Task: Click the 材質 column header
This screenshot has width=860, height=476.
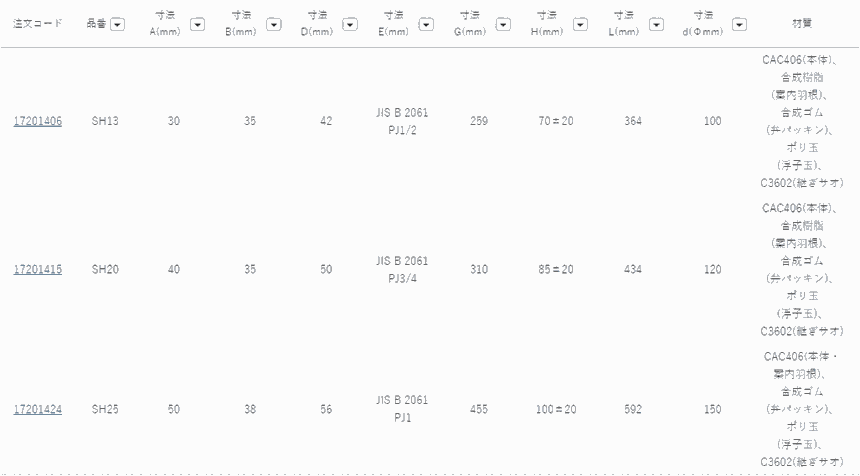Action: pyautogui.click(x=803, y=23)
